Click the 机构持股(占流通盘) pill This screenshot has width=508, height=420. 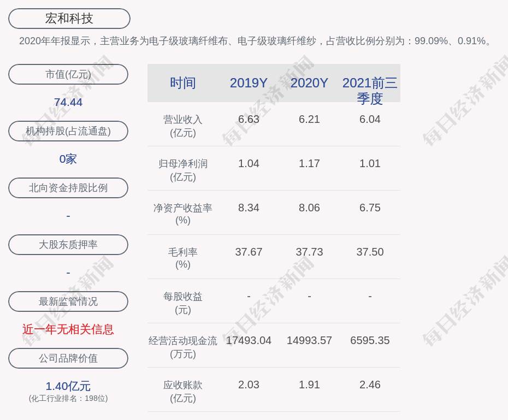[x=68, y=131]
